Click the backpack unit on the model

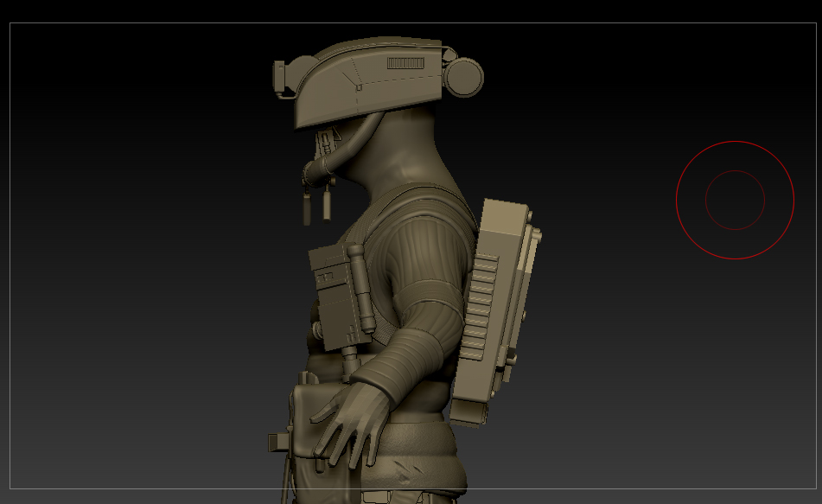pyautogui.click(x=495, y=312)
